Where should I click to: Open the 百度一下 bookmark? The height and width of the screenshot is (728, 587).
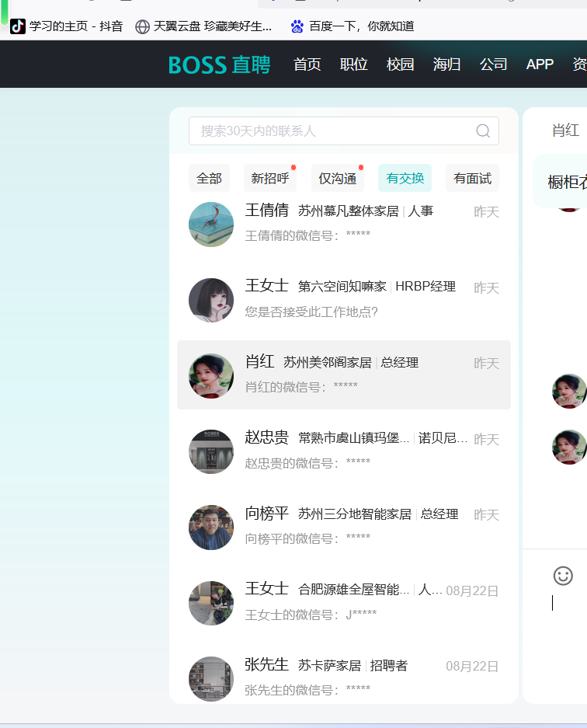click(353, 26)
